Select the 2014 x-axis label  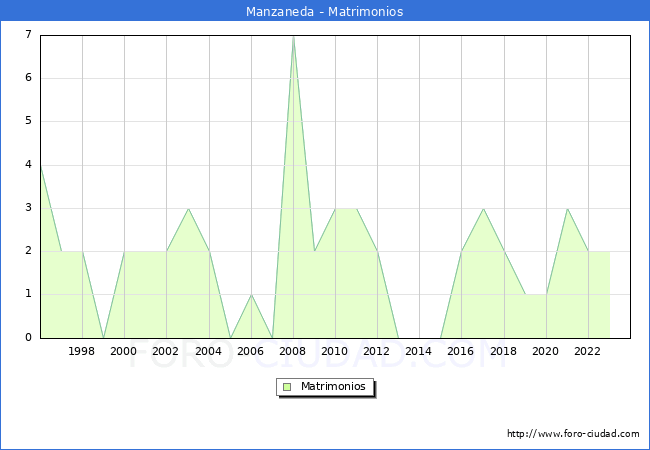(x=419, y=351)
